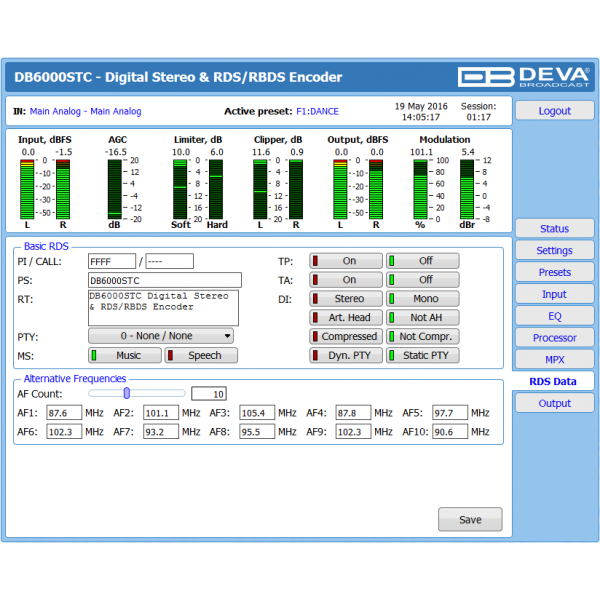Click the Modulation percent meter

pyautogui.click(x=420, y=189)
